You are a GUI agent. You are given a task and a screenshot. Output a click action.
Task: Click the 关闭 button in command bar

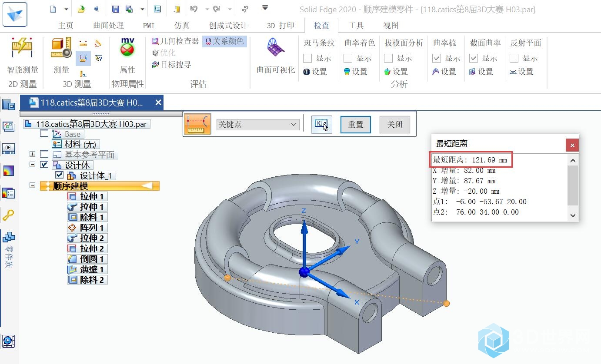tap(395, 125)
